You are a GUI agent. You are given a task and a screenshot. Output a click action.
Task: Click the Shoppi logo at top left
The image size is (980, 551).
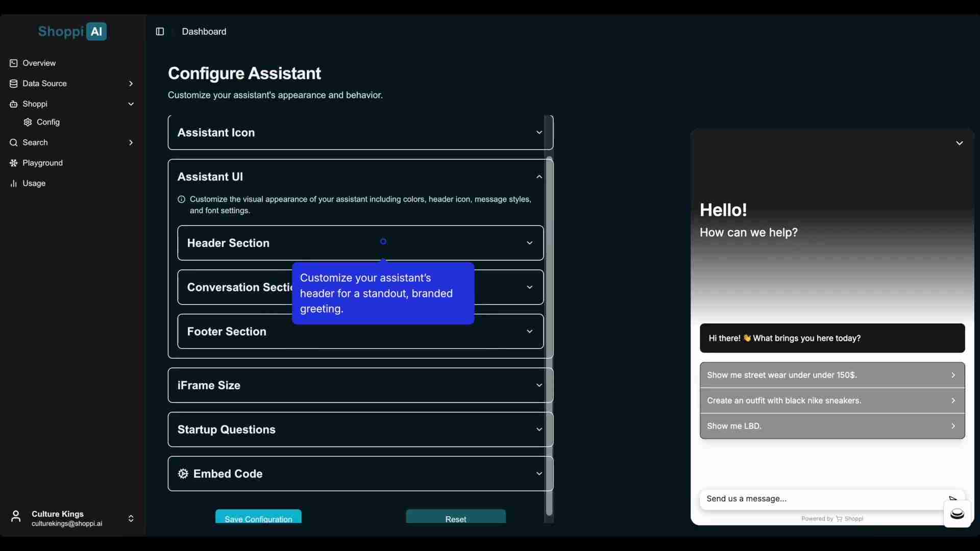tap(72, 32)
